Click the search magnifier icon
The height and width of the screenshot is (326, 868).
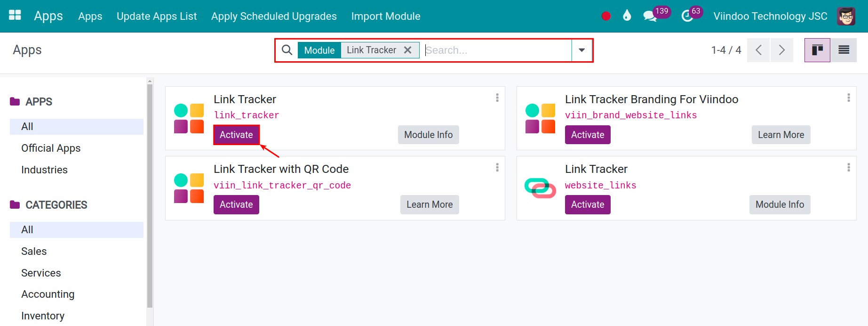pyautogui.click(x=287, y=50)
